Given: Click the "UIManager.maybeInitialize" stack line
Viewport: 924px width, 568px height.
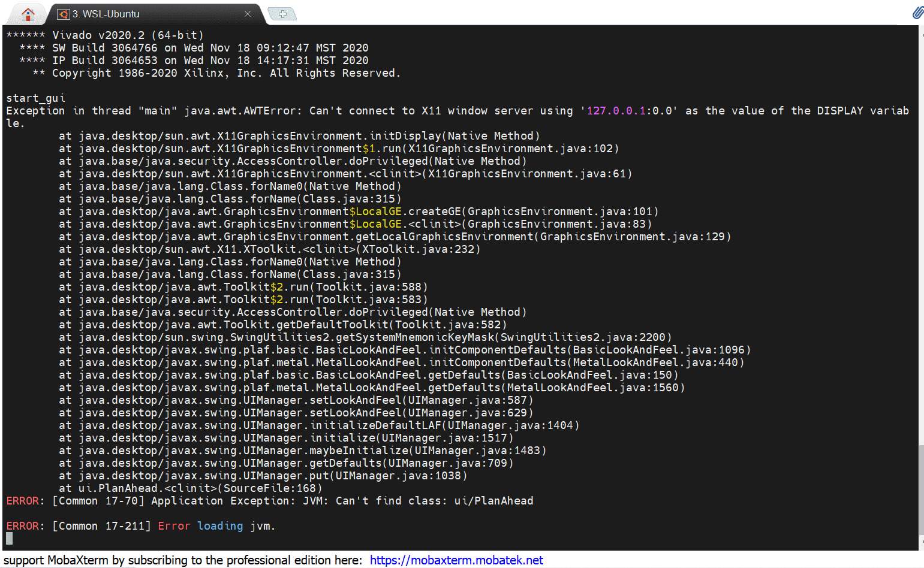Looking at the screenshot, I should point(303,451).
